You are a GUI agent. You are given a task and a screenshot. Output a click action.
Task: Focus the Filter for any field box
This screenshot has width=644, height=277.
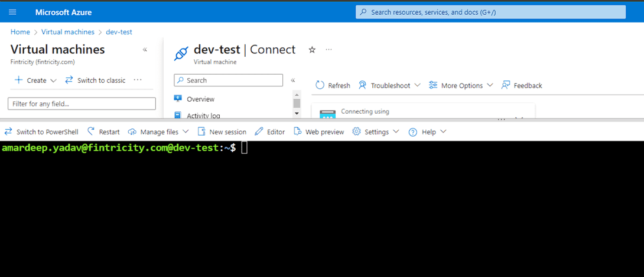tap(82, 104)
